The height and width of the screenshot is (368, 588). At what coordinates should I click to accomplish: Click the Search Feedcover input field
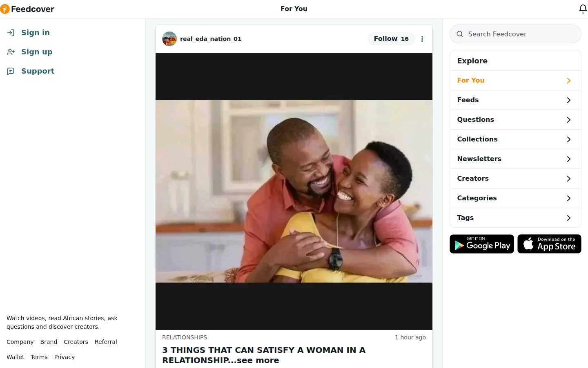[515, 34]
